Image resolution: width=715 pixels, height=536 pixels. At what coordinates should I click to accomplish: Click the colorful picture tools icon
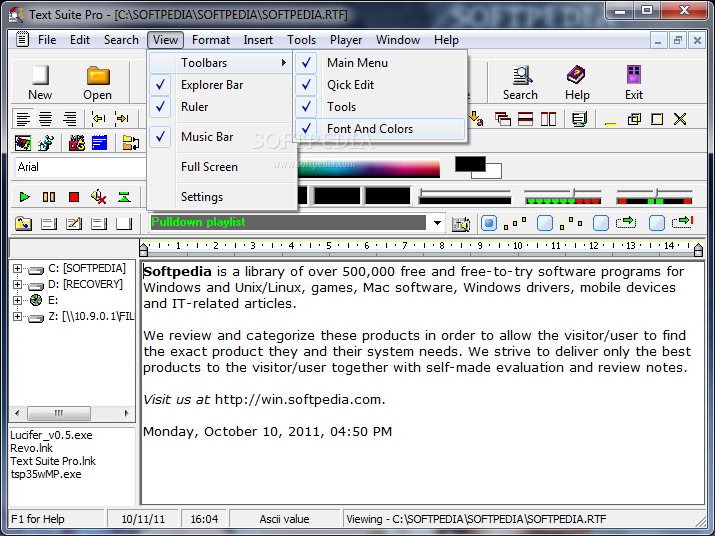click(x=23, y=143)
